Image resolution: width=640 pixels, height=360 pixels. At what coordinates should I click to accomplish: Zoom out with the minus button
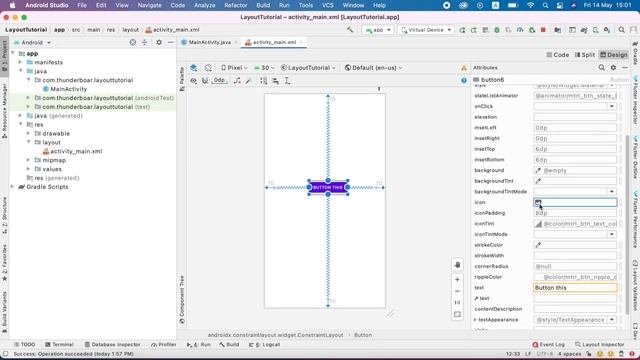coord(457,291)
